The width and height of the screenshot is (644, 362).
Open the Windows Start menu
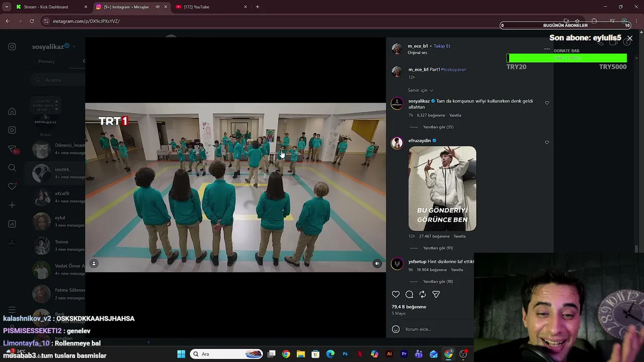(181, 354)
